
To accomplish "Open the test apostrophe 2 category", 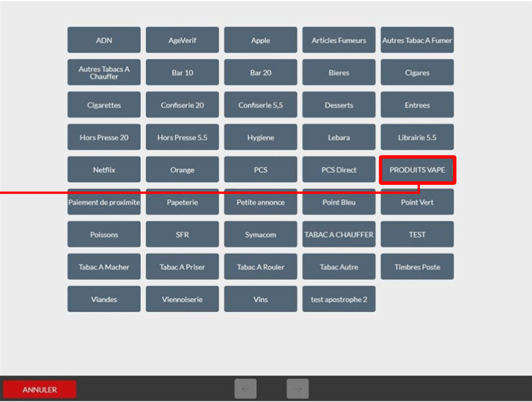I will tap(339, 299).
